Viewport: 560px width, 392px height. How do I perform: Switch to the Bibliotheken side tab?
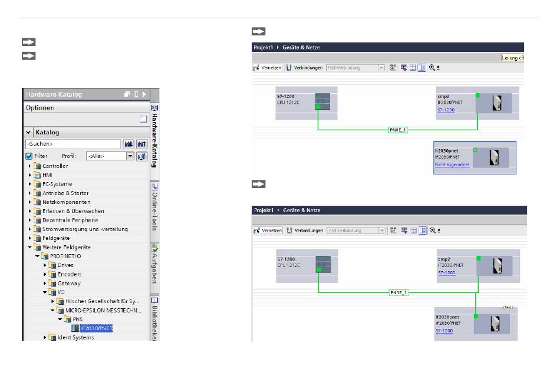point(154,318)
